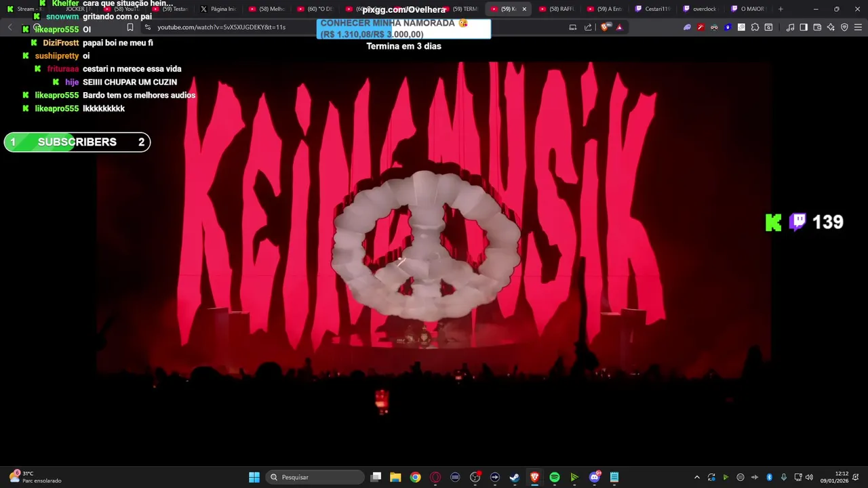Click chat message 'Bardo tem os melhores audios'

(x=139, y=96)
